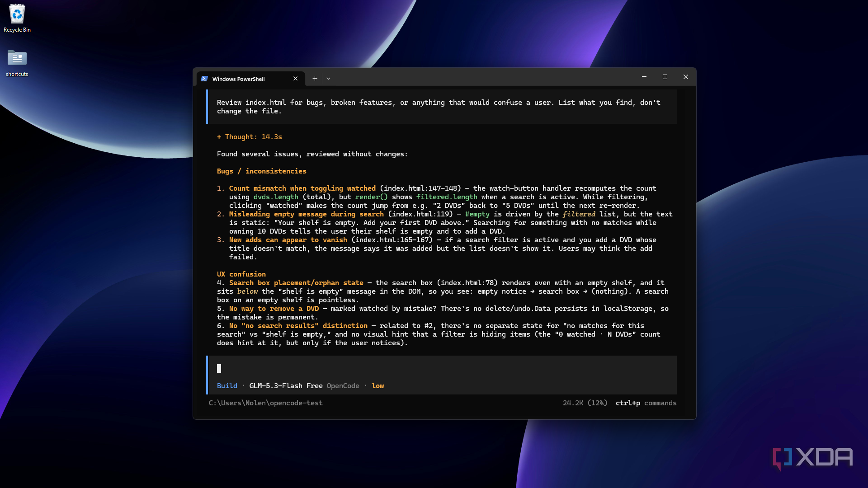Open a new terminal tab with plus
The image size is (868, 488).
coord(315,79)
